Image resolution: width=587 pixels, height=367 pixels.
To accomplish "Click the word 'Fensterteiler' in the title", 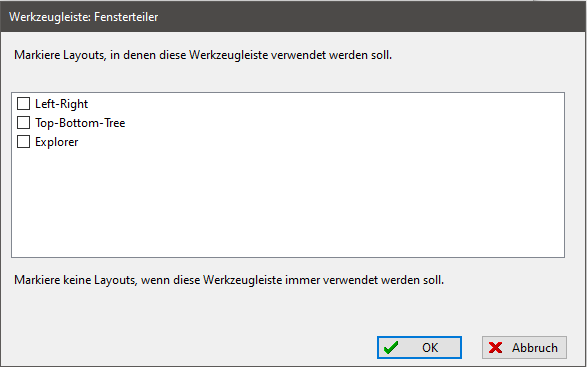I will (x=126, y=17).
